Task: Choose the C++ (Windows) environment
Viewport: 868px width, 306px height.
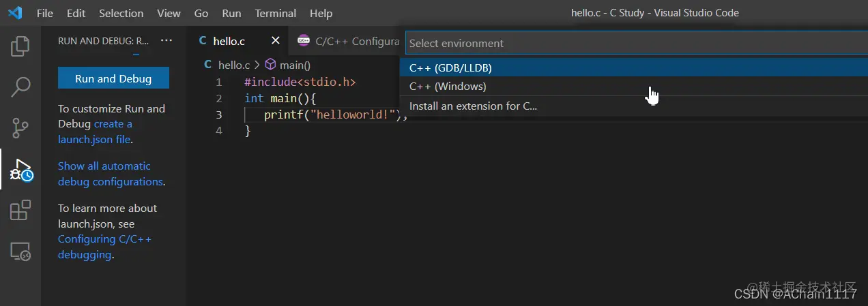Action: tap(633, 87)
